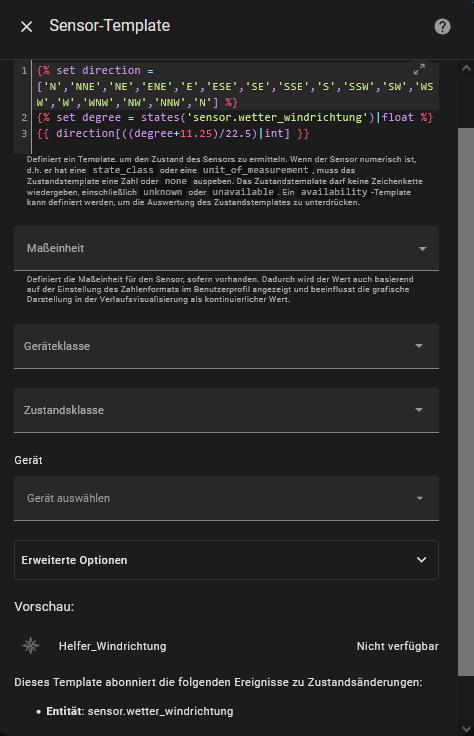Open the Gerät auswählen device picker
Screen dimensions: 474x736
[x=227, y=498]
